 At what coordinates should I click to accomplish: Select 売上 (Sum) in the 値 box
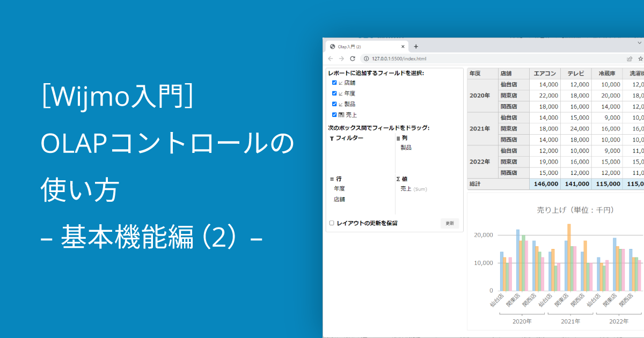[414, 189]
